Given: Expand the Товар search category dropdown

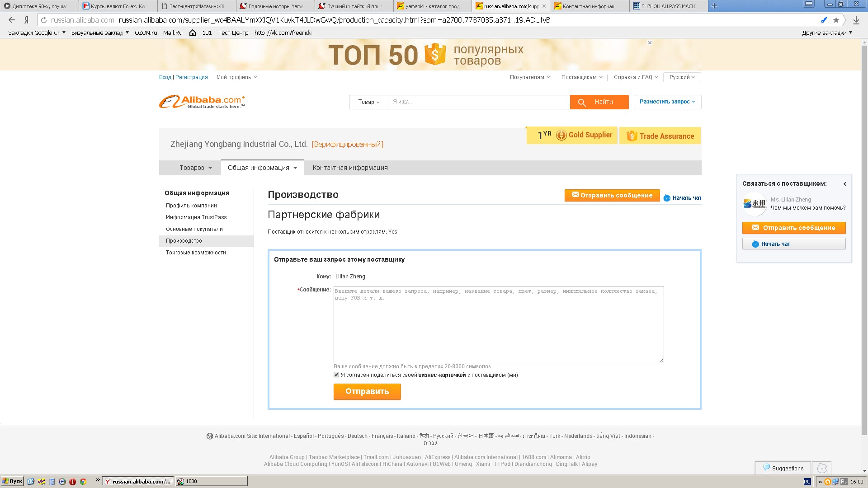Looking at the screenshot, I should tap(368, 102).
